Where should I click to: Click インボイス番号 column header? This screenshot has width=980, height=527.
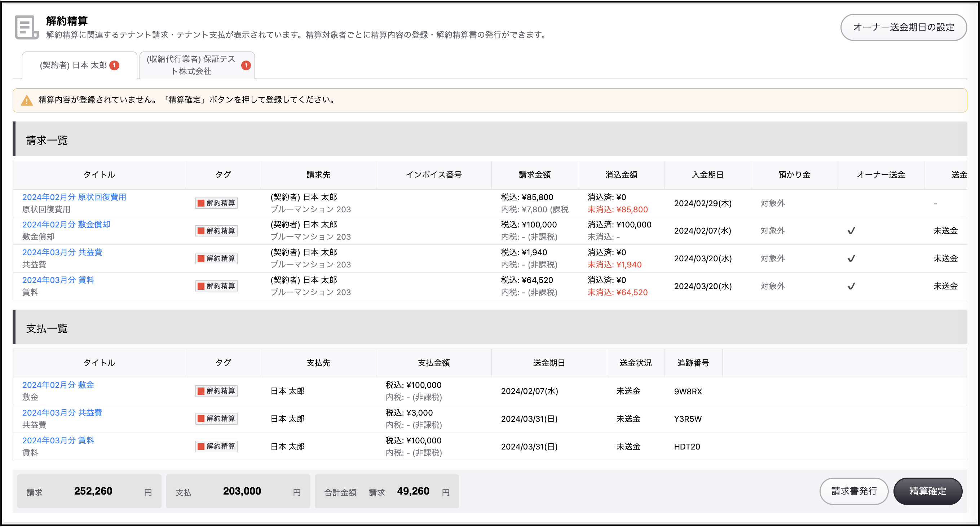pyautogui.click(x=434, y=175)
